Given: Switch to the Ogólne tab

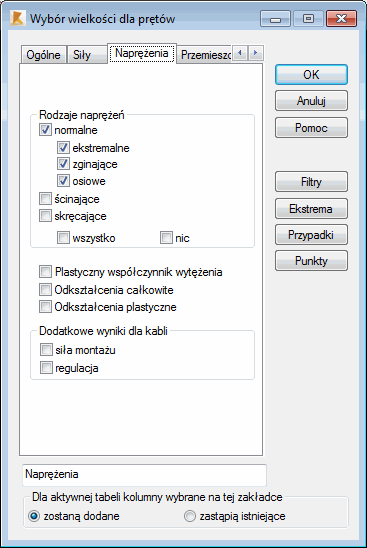Looking at the screenshot, I should click(44, 55).
